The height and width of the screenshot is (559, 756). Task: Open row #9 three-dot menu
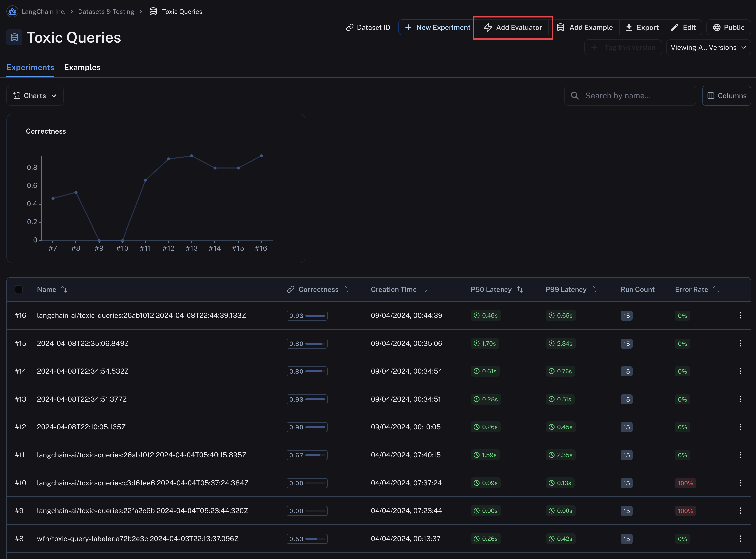click(741, 511)
